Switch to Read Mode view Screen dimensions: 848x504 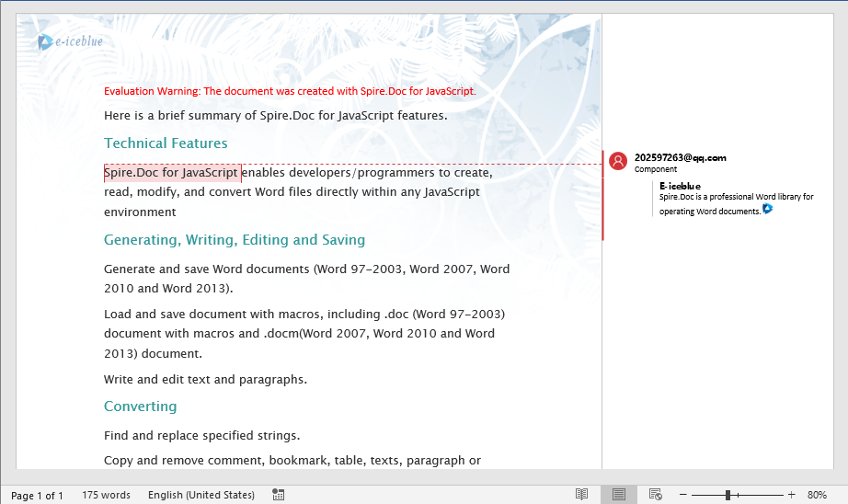pos(581,494)
